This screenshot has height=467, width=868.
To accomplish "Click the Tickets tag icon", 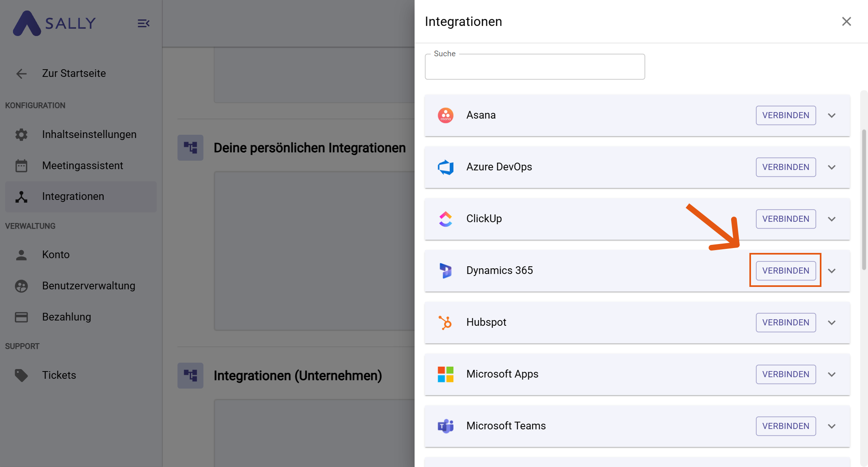I will tap(21, 376).
